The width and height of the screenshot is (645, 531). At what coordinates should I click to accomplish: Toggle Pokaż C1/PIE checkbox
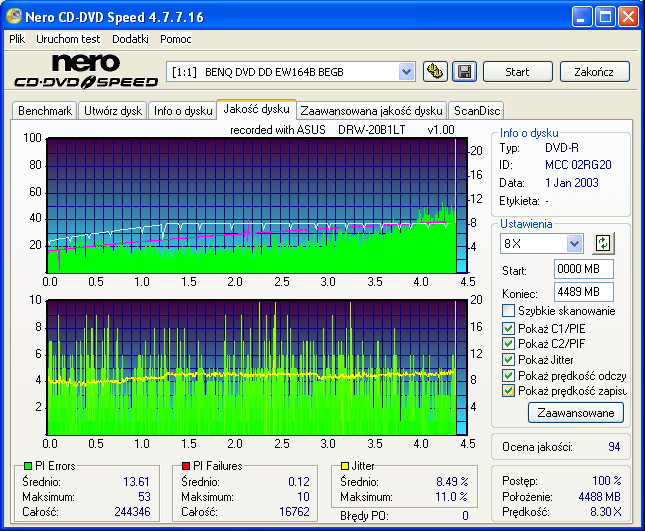(508, 328)
